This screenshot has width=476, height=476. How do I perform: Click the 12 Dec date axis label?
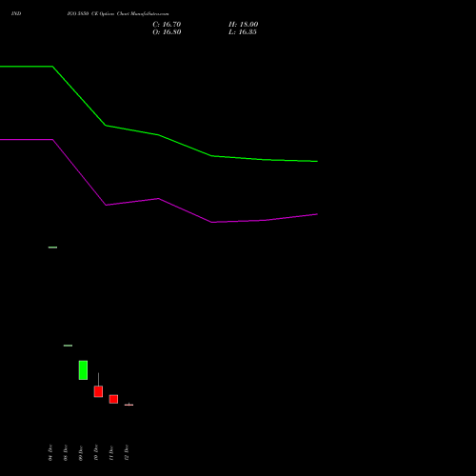(x=127, y=452)
